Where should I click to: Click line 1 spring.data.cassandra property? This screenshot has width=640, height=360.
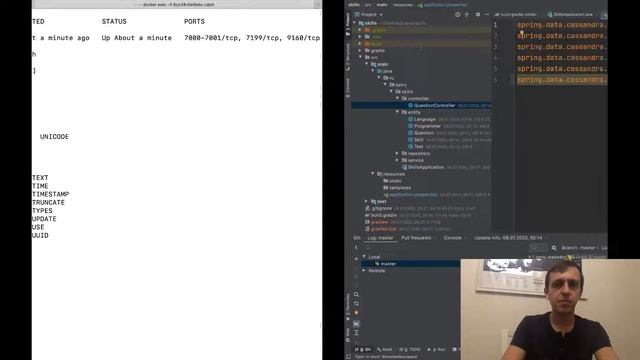tap(562, 25)
